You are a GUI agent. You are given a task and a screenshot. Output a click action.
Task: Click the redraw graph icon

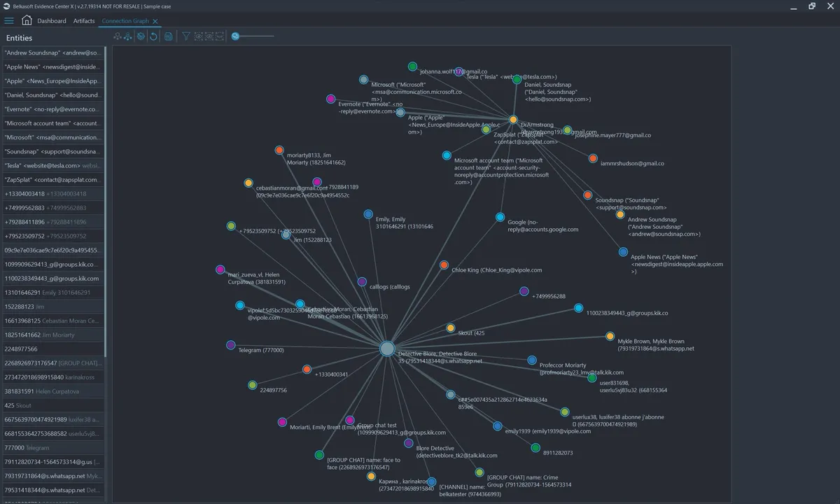(x=141, y=36)
